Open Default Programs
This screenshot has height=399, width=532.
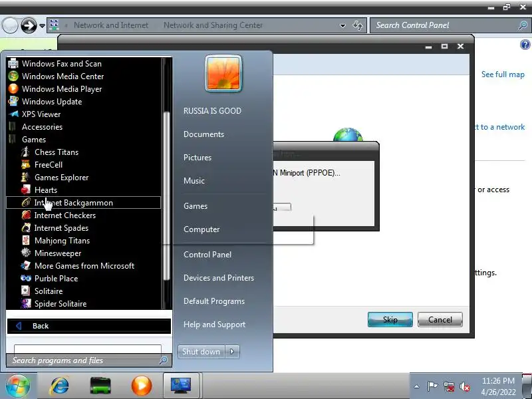click(x=214, y=301)
